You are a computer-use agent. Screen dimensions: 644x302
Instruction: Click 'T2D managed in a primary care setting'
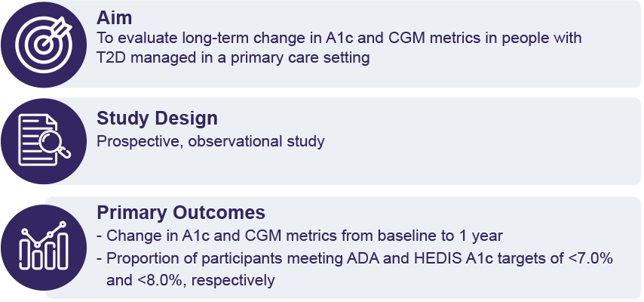[233, 57]
